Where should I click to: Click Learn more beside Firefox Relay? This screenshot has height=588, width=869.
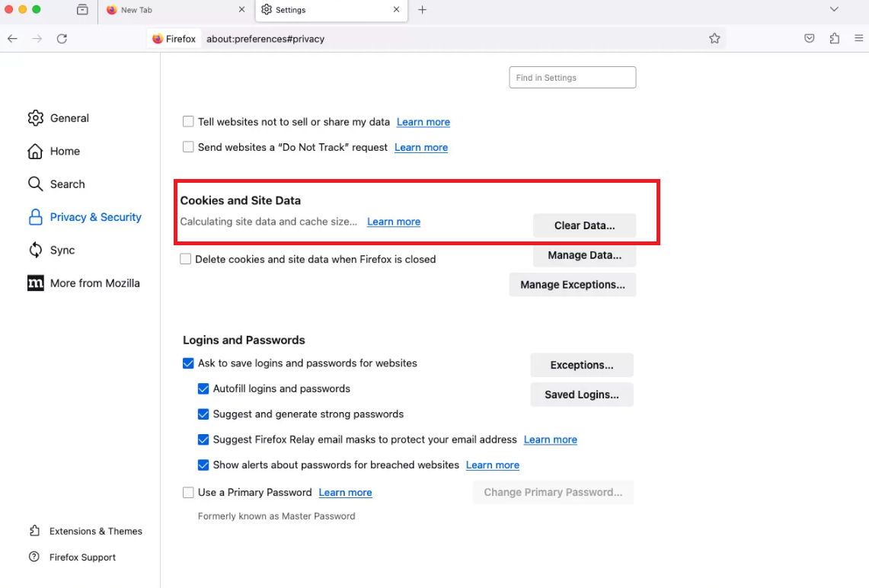[x=551, y=439]
